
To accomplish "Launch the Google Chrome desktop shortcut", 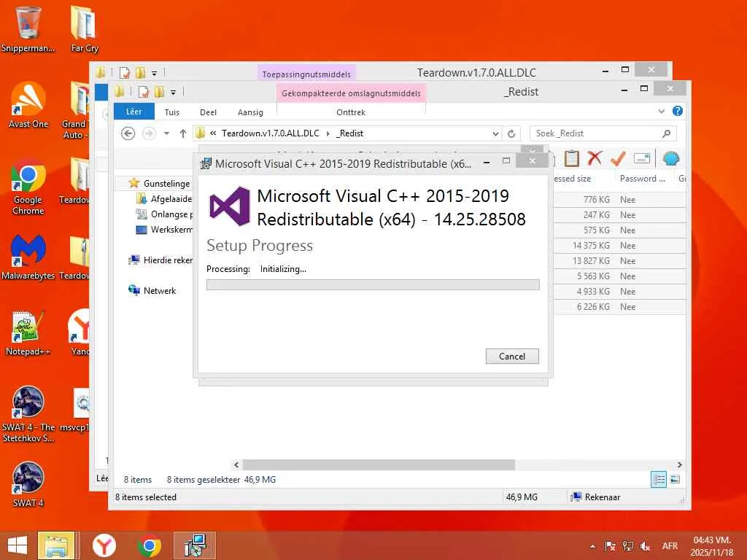I will coord(28,187).
